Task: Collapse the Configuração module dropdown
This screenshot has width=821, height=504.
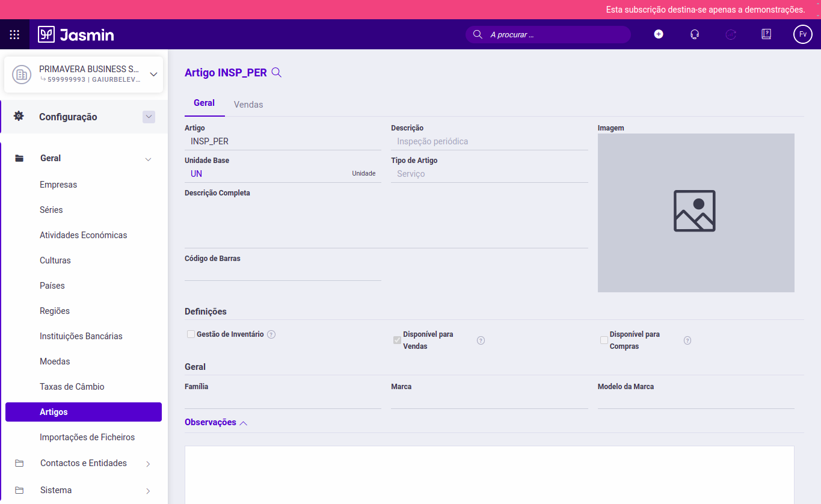Action: (x=149, y=117)
